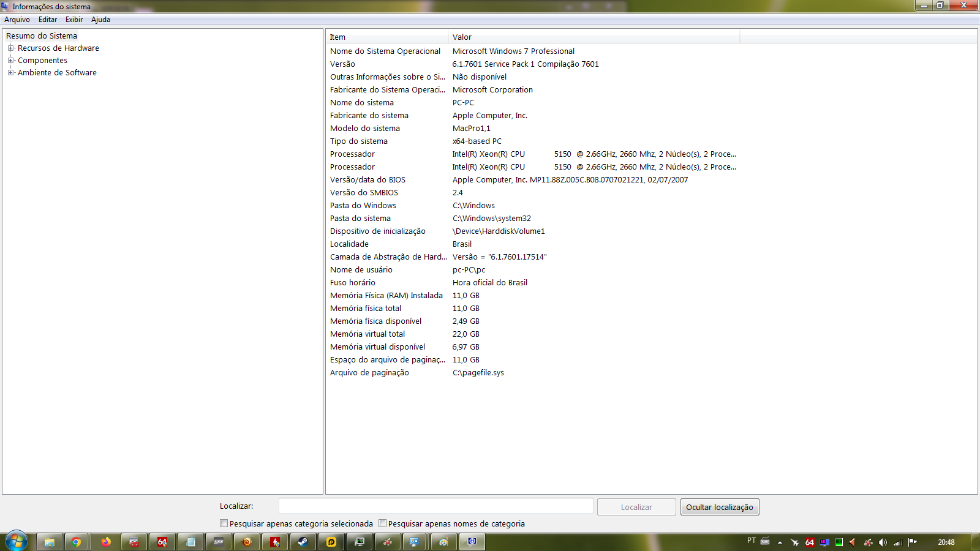Click Apple Computer, Inc. manufacturer value
Screen dimensions: 980x551
pos(490,116)
